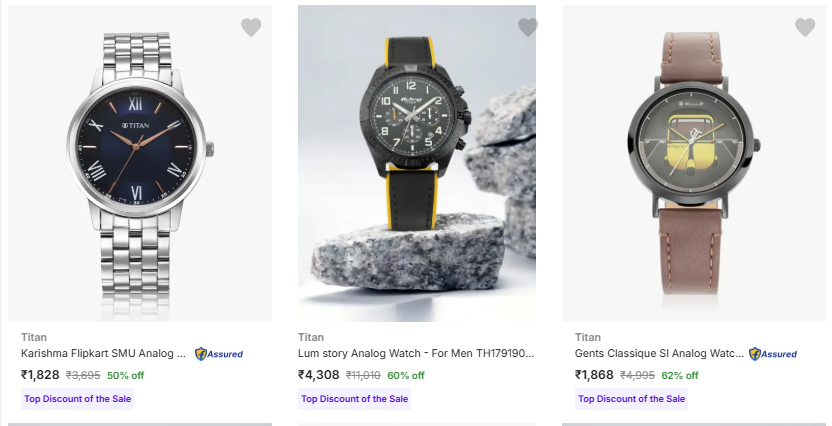The image size is (832, 426).
Task: Click the 60% off label
Action: coord(406,376)
